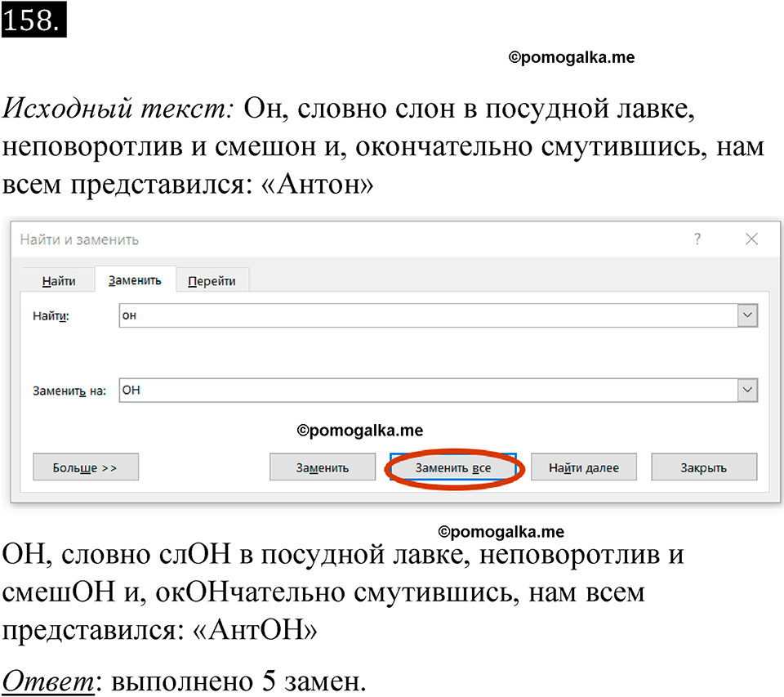Expand the Заменить на dropdown arrow
Screen dimensions: 784x697
coord(747,390)
